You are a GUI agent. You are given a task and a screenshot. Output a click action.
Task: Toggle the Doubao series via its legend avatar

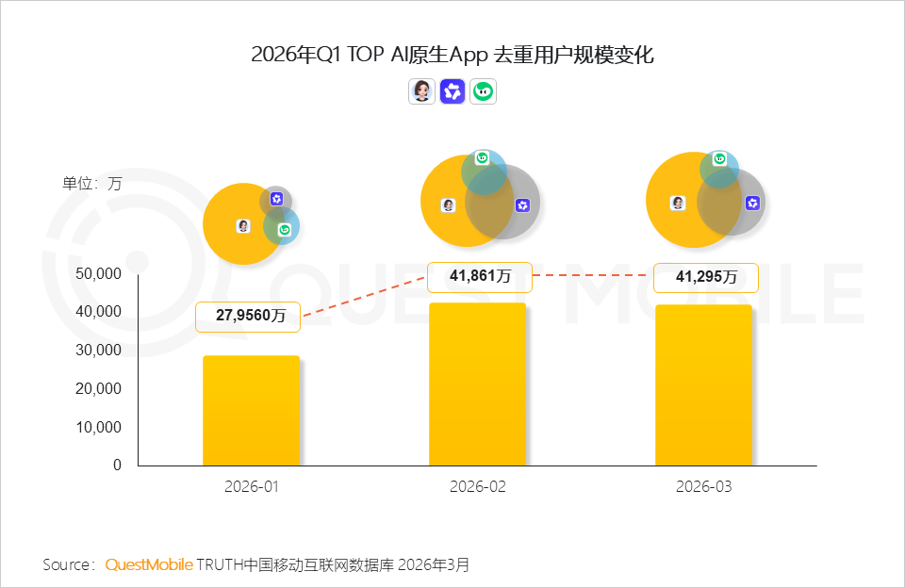422,91
